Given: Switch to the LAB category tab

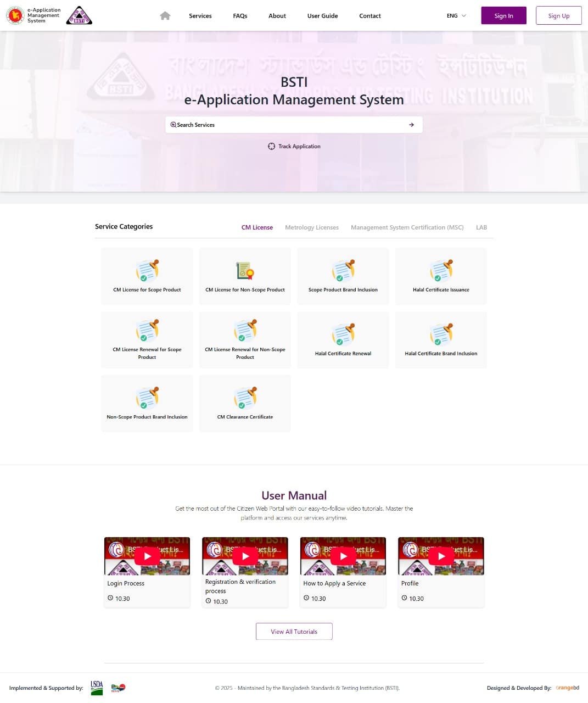Looking at the screenshot, I should (481, 227).
